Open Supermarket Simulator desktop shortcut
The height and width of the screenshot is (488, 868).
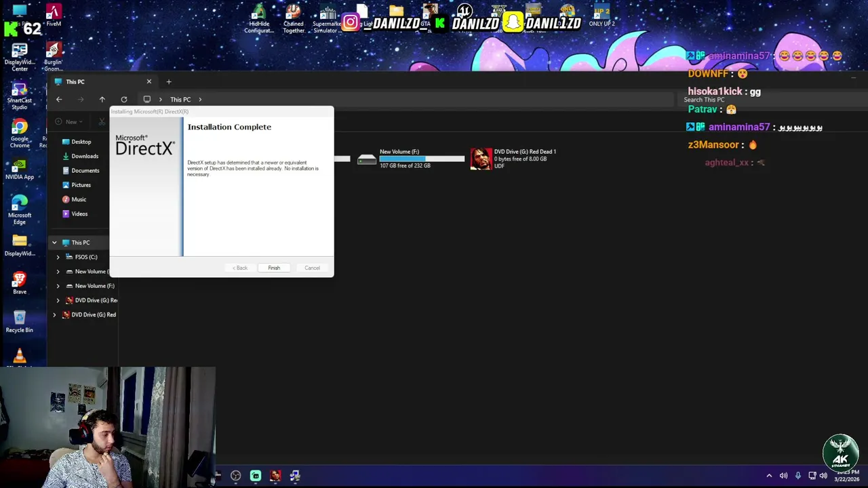click(327, 19)
